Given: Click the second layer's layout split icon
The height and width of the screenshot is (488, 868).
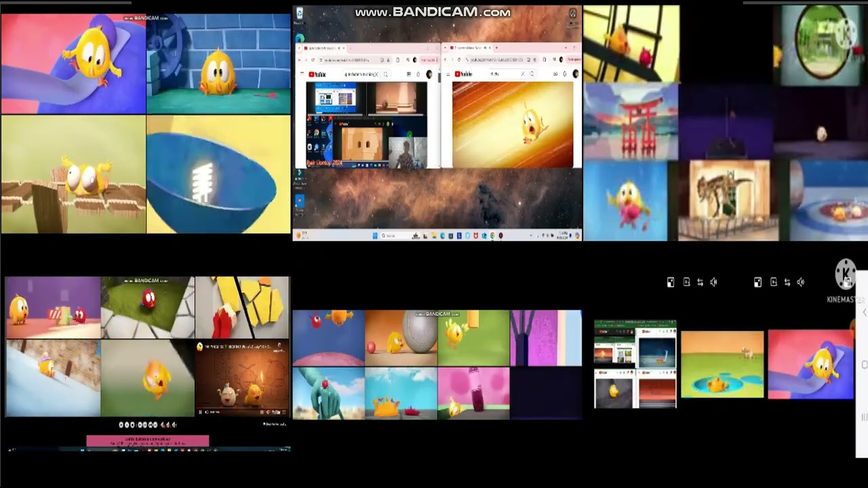Looking at the screenshot, I should pyautogui.click(x=758, y=282).
